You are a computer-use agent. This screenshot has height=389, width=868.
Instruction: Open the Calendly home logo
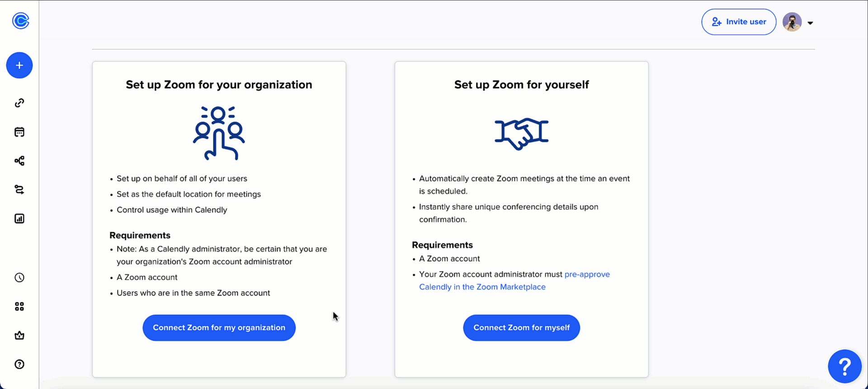(x=20, y=21)
